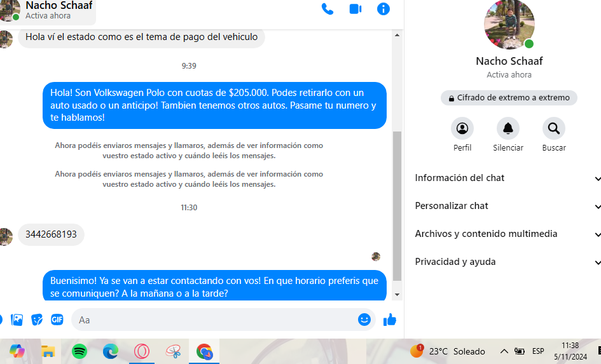Open Nacho Schaaf's large profile photo
Screen dimensions: 601x364
(x=509, y=24)
